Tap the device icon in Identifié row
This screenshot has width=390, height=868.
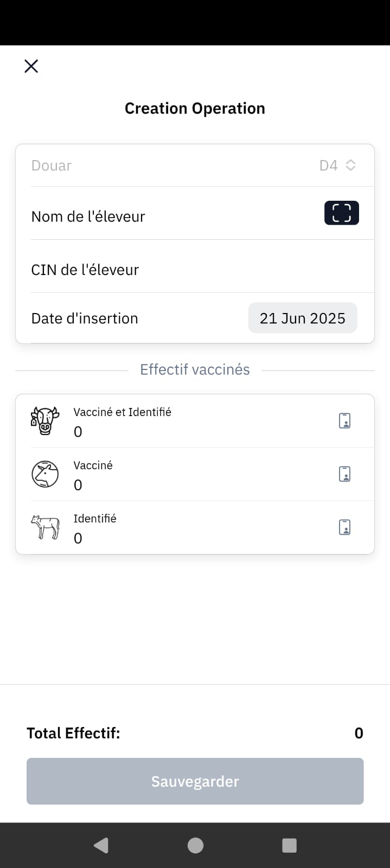(x=344, y=527)
